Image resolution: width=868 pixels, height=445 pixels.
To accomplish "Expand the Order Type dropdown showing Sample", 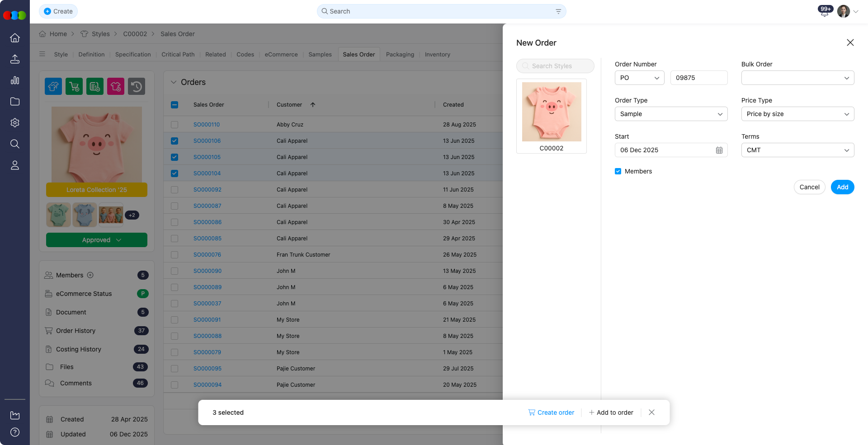I will (x=671, y=114).
